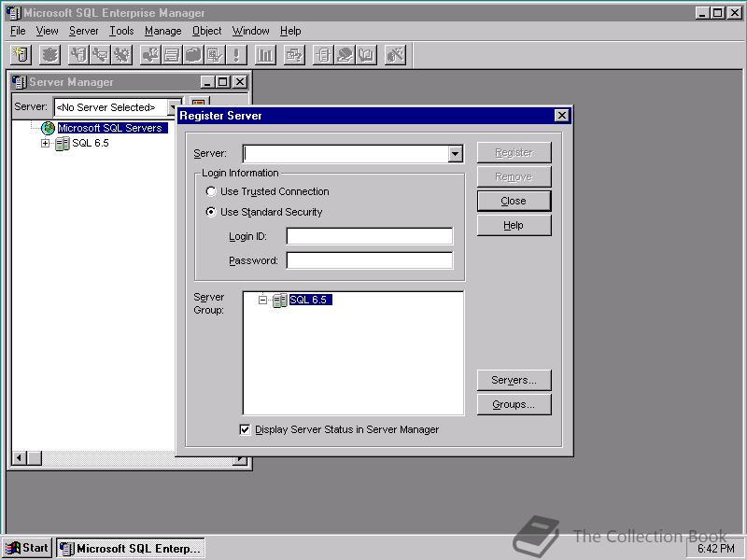Click the calendar scheduled tasks toolbar icon
The image size is (747, 560).
coord(215,55)
